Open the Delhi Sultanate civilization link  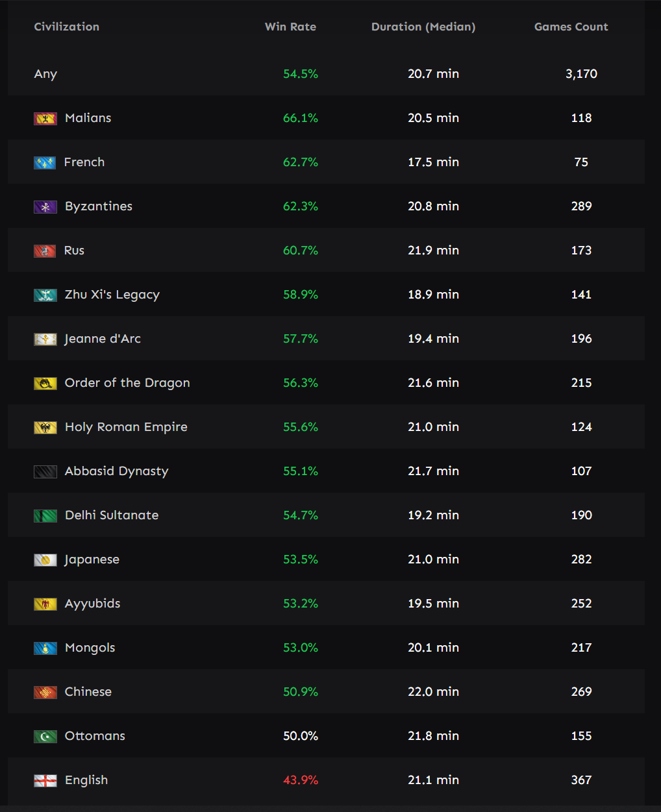[112, 515]
